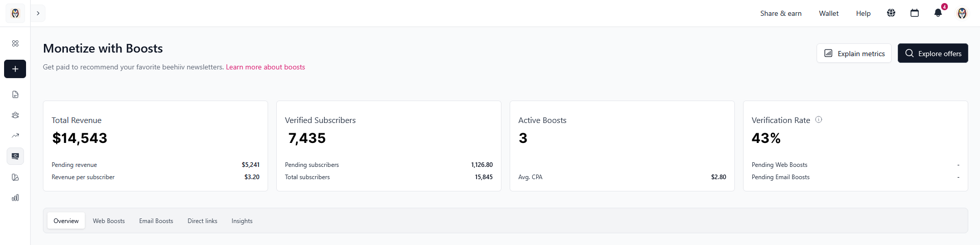Viewport: 980px width, 245px height.
Task: Switch to the Insights tab
Action: tap(242, 221)
